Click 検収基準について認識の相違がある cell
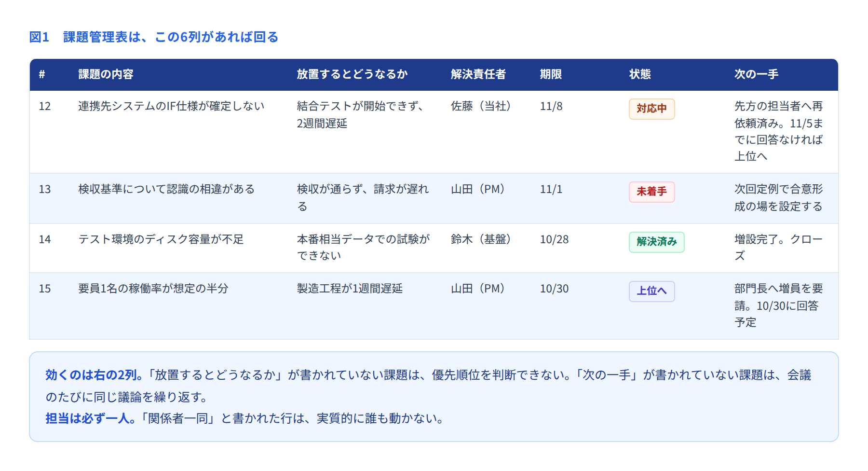 (x=166, y=189)
